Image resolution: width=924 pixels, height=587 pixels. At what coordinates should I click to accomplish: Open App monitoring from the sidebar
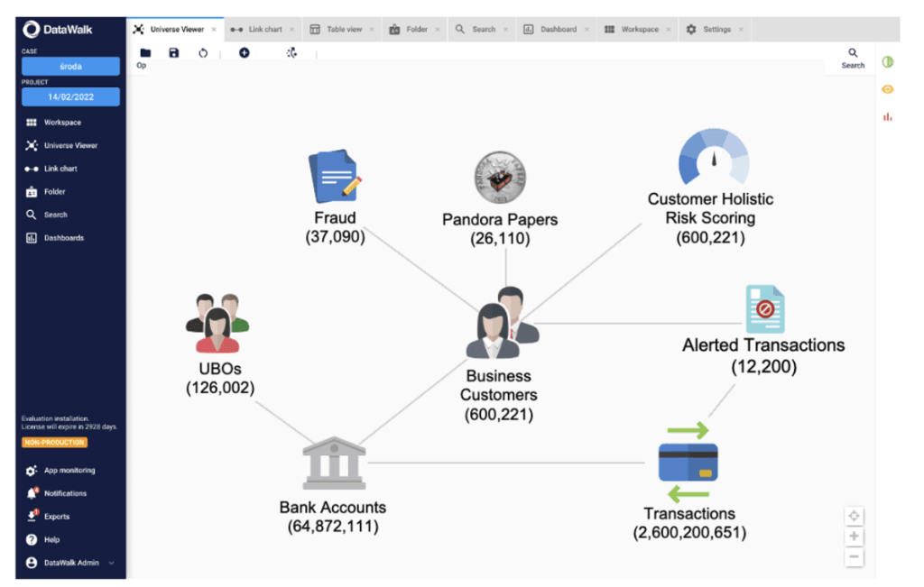(68, 470)
